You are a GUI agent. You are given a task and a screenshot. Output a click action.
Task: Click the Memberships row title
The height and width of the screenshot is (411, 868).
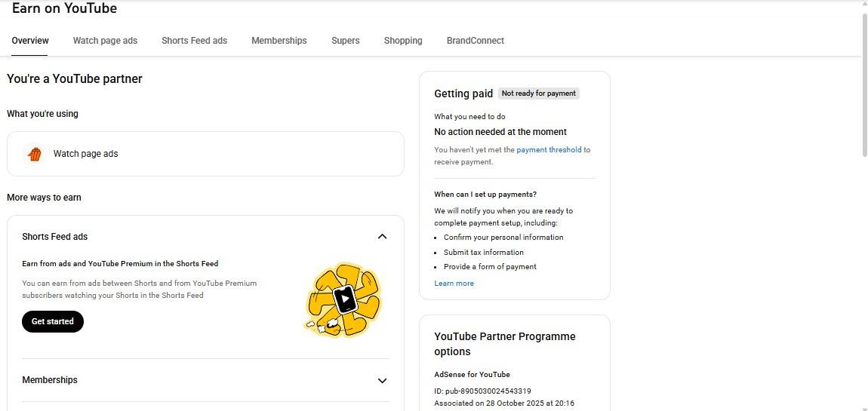point(50,380)
